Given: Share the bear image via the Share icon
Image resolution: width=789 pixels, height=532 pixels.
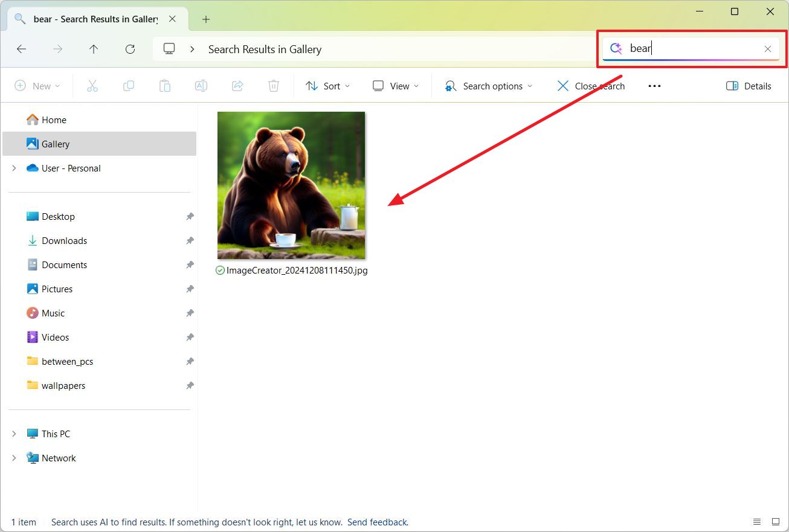Looking at the screenshot, I should tap(237, 86).
